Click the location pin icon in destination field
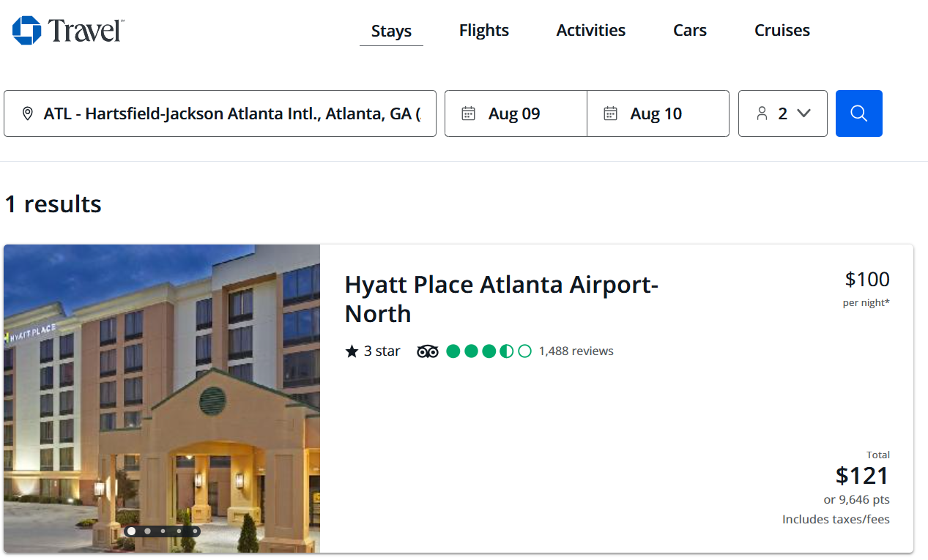 tap(28, 113)
